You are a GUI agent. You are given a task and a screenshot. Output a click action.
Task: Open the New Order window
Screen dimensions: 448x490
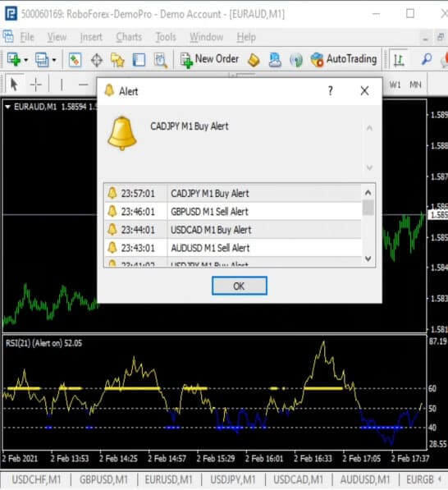click(x=209, y=59)
